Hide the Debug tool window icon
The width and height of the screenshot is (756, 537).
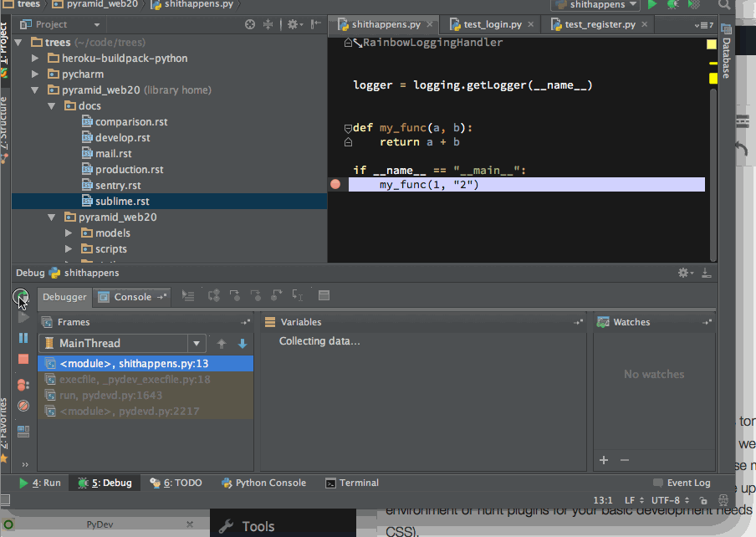coord(707,273)
